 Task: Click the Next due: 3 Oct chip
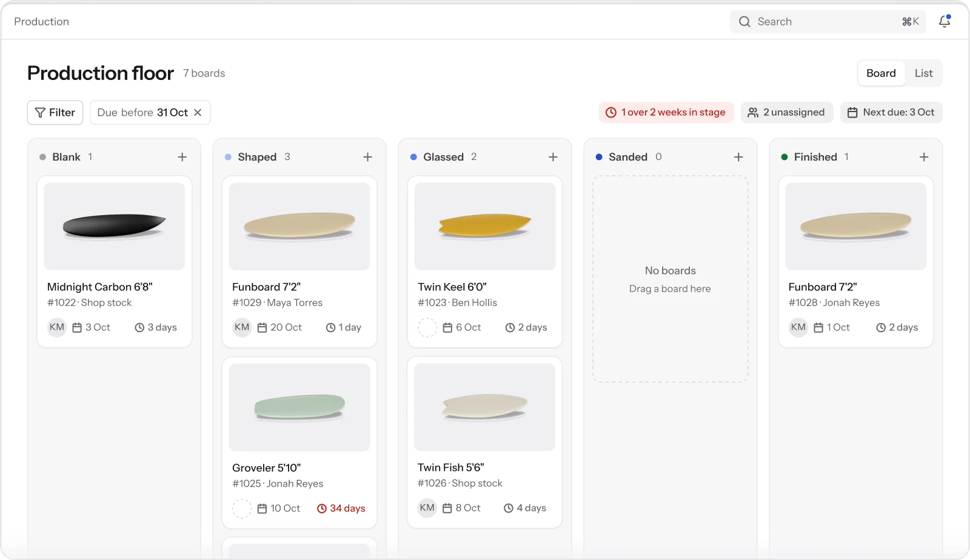click(x=891, y=113)
